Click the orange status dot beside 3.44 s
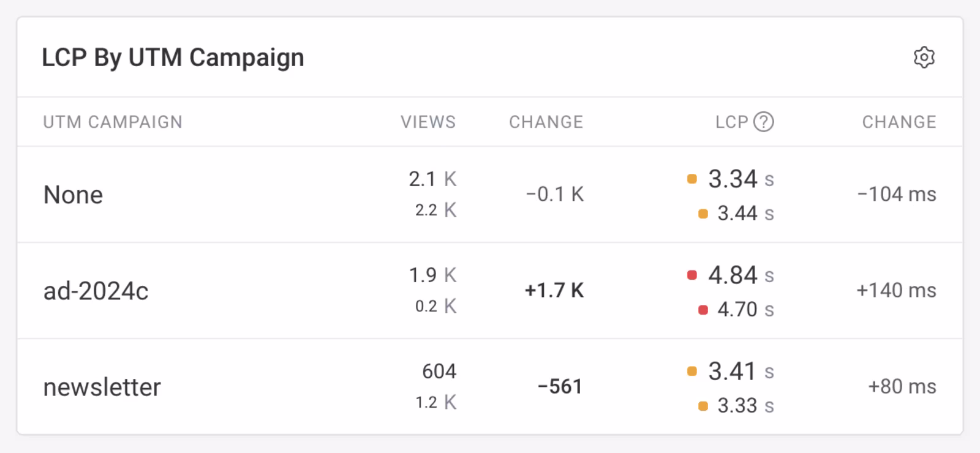The height and width of the screenshot is (453, 980). pyautogui.click(x=703, y=214)
